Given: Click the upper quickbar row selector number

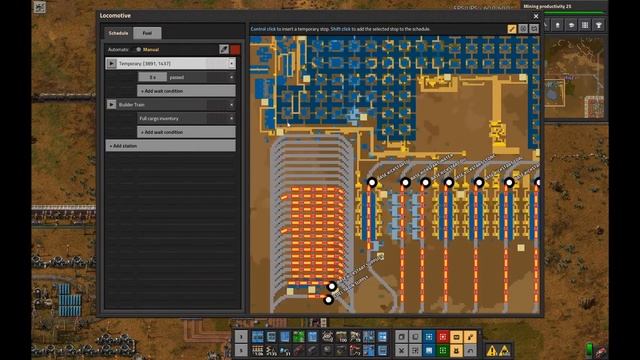Looking at the screenshot, I should pos(241,337).
